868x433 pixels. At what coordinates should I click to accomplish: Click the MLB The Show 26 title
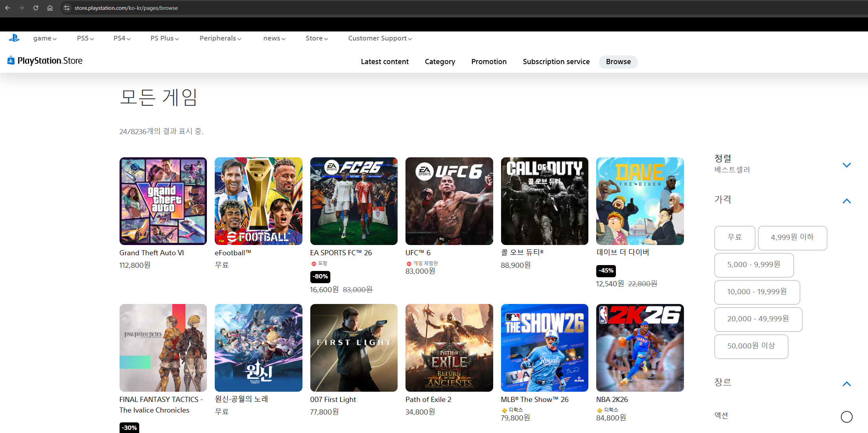pos(535,400)
